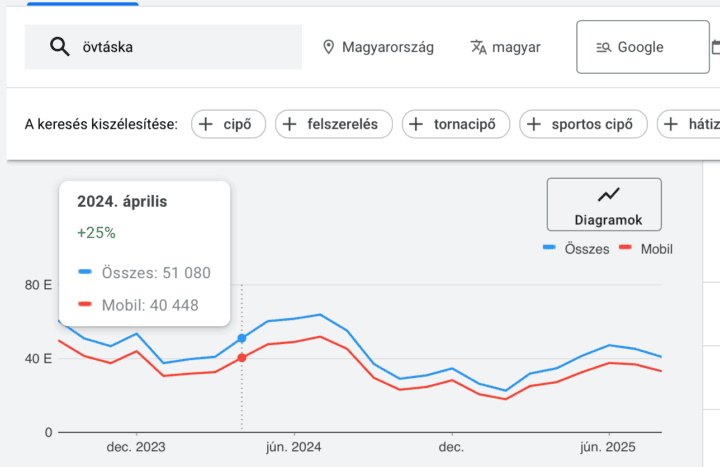This screenshot has height=467, width=720.
Task: Add tornacipő to broaden search
Action: click(456, 124)
